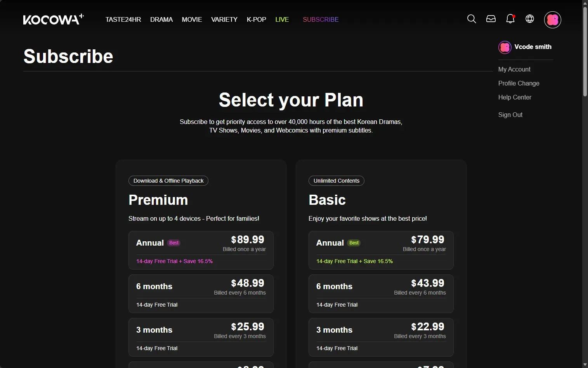
Task: Open the LIVE tab
Action: 282,19
